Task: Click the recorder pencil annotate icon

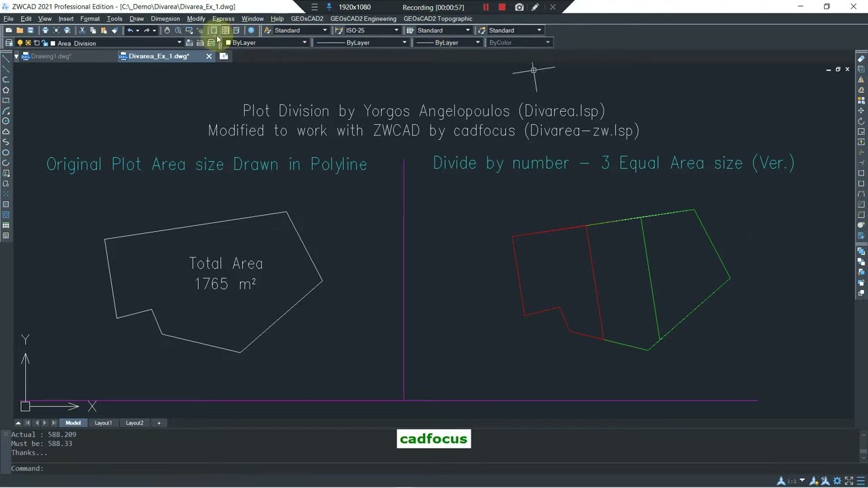Action: (x=535, y=7)
